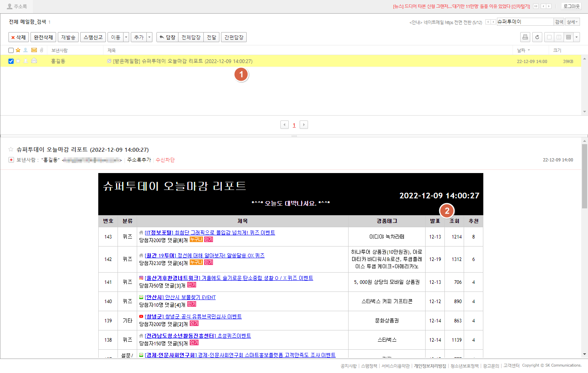Show previous notice with the arrow
The height and width of the screenshot is (373, 588).
[488, 22]
